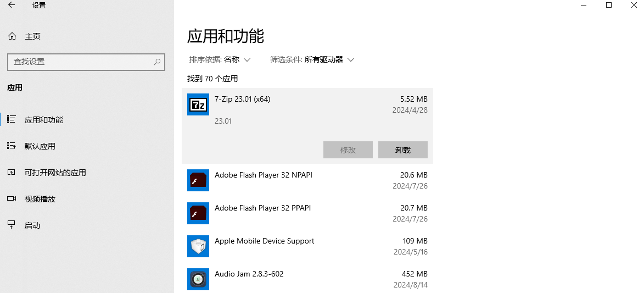644x293 pixels.
Task: Minimize the 设置 window
Action: (x=584, y=5)
